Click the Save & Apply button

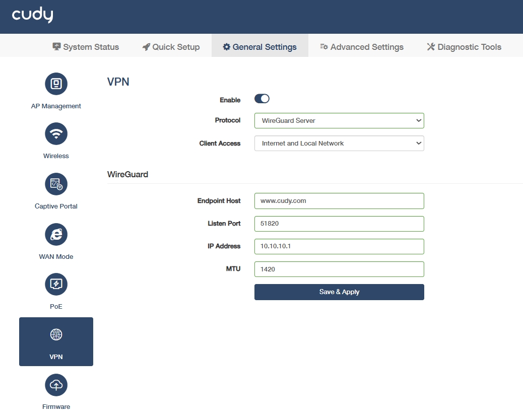coord(339,292)
